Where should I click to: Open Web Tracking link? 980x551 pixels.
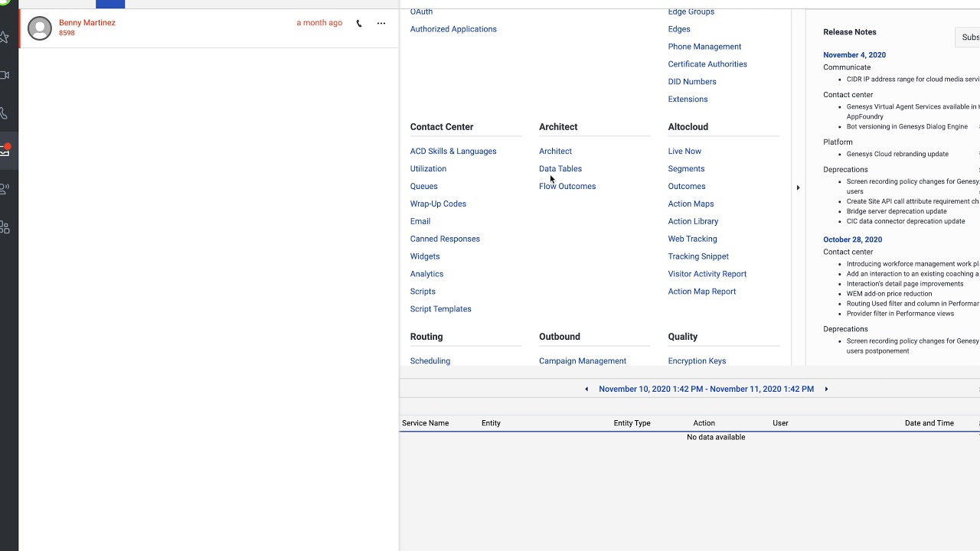click(x=692, y=239)
